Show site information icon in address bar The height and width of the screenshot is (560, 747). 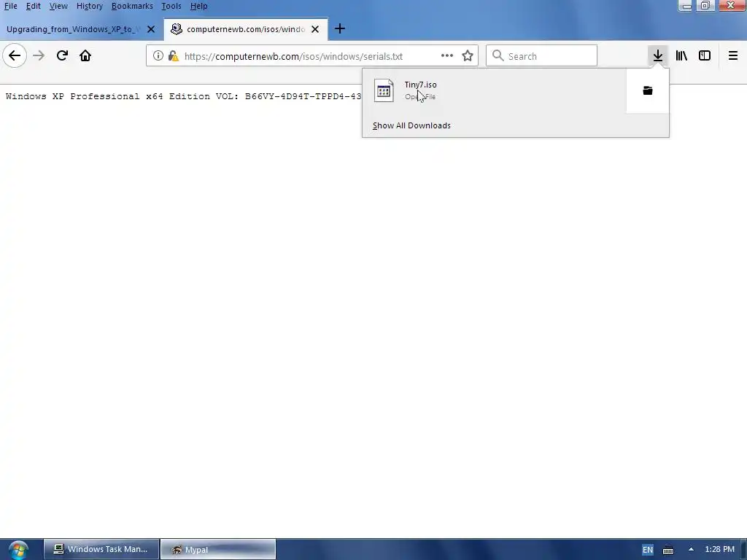[158, 55]
